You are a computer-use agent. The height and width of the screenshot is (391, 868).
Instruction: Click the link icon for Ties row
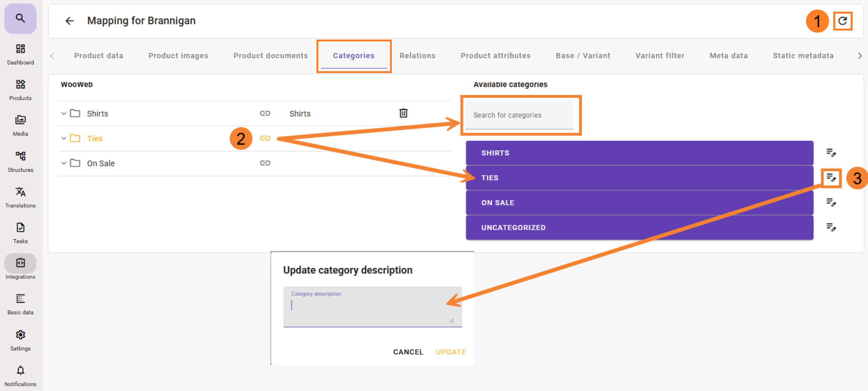(265, 138)
